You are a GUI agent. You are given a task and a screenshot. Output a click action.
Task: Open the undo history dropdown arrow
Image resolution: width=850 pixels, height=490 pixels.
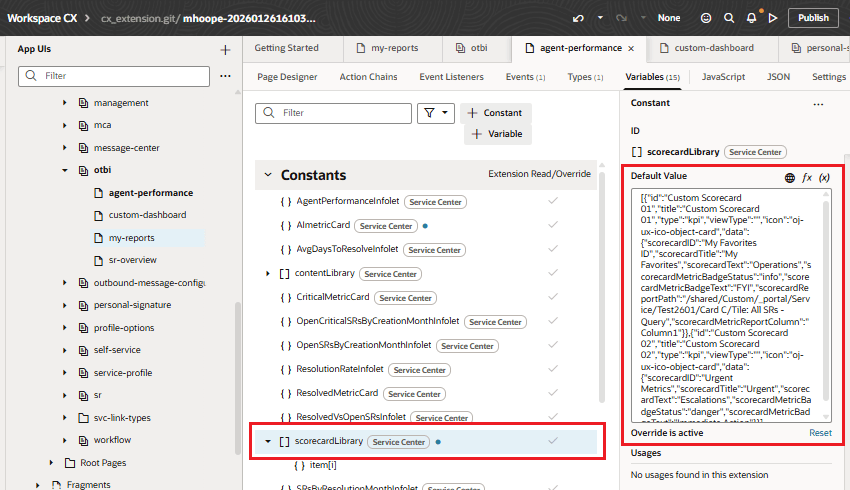pos(600,18)
